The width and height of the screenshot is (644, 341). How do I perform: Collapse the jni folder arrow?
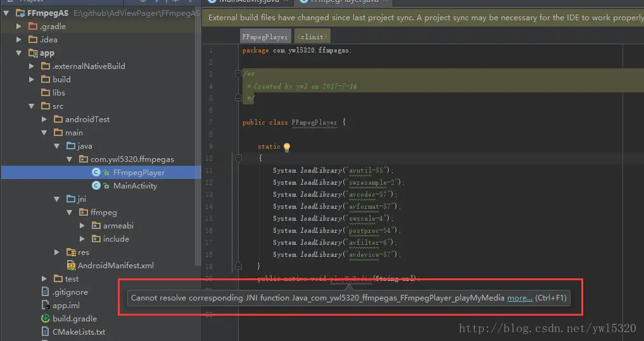coord(57,199)
